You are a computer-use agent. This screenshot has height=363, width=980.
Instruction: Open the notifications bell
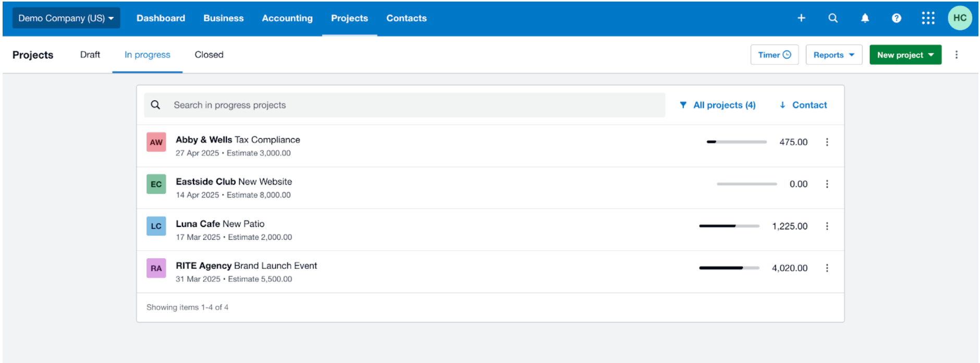point(865,18)
